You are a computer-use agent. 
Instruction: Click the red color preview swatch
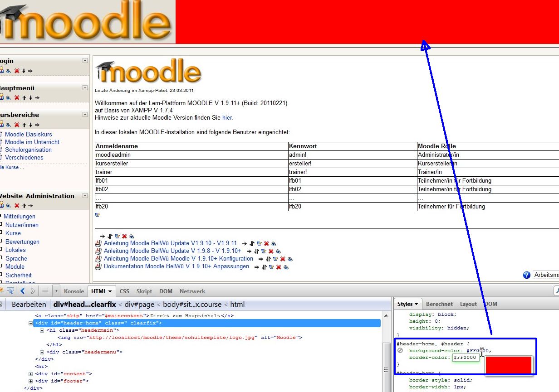[508, 365]
